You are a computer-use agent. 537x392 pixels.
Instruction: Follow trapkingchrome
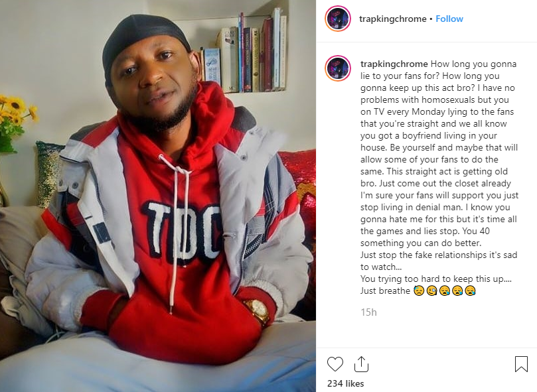(449, 19)
